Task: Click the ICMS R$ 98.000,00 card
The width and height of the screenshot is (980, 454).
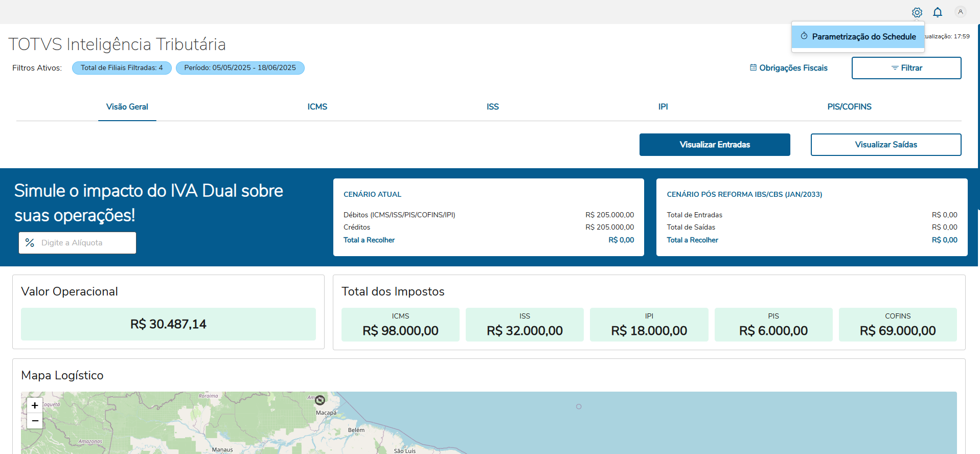Action: (400, 325)
